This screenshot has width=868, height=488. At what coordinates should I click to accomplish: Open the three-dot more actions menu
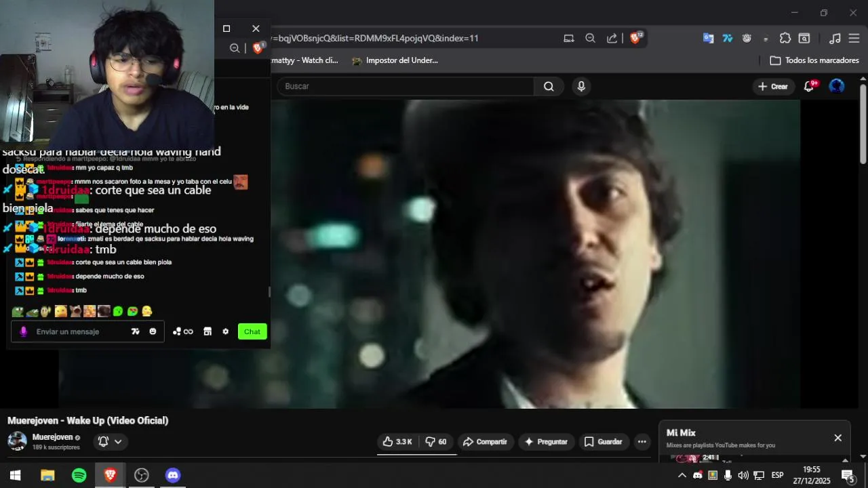point(642,442)
